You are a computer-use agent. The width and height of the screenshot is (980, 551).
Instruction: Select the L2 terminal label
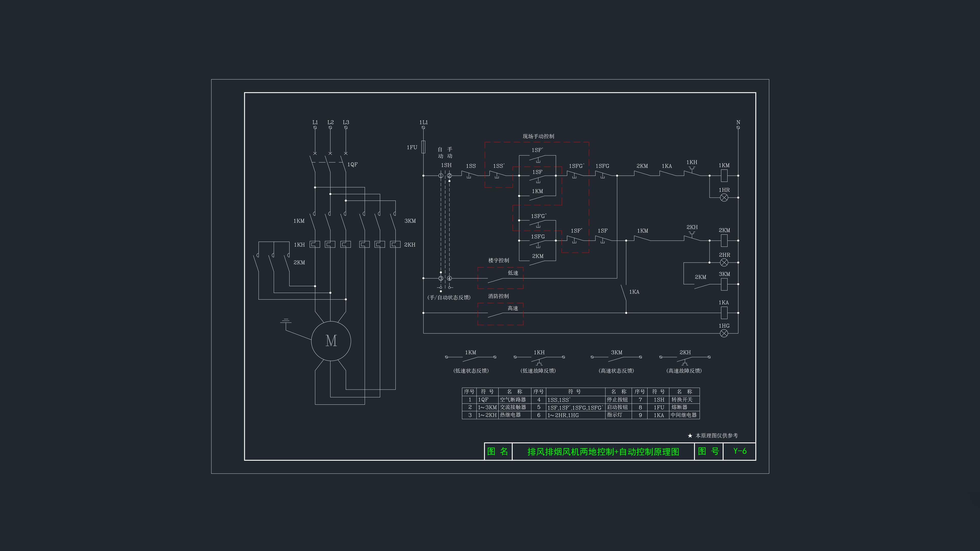tap(330, 122)
